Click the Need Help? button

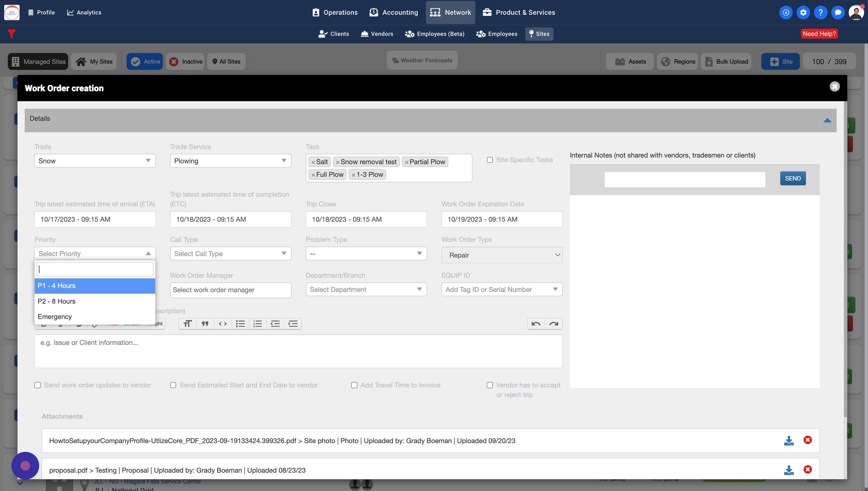[x=819, y=34]
